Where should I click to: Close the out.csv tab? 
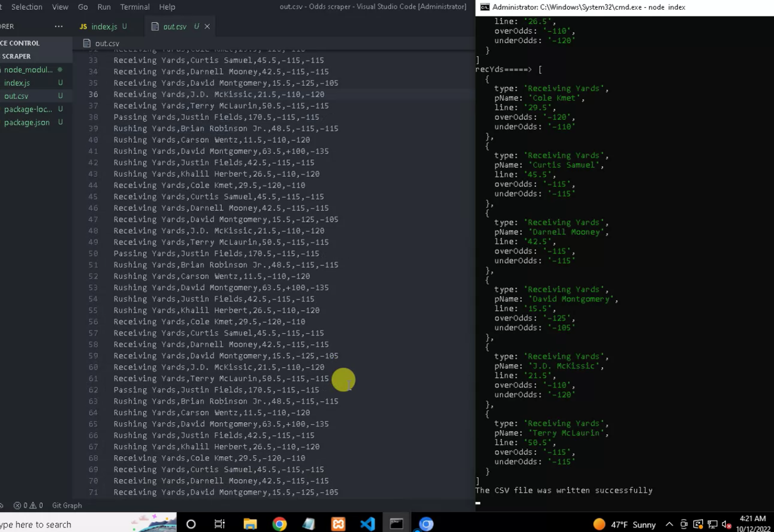tap(207, 27)
